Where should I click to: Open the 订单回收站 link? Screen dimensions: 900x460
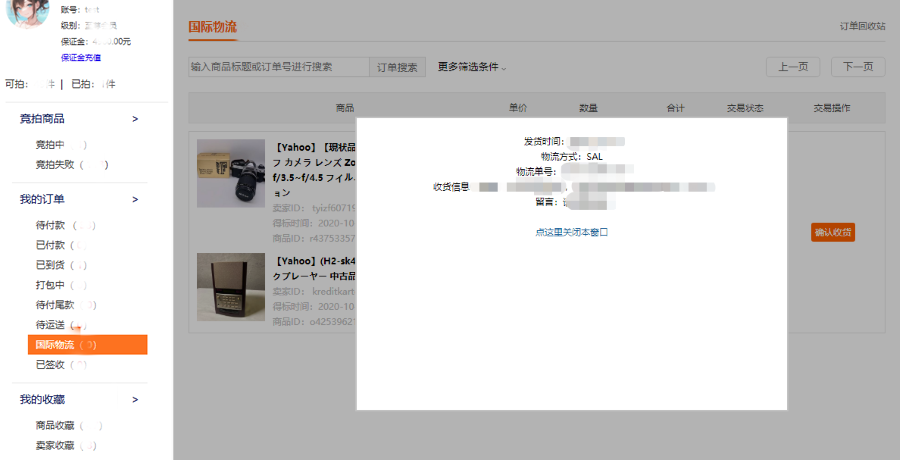[863, 26]
